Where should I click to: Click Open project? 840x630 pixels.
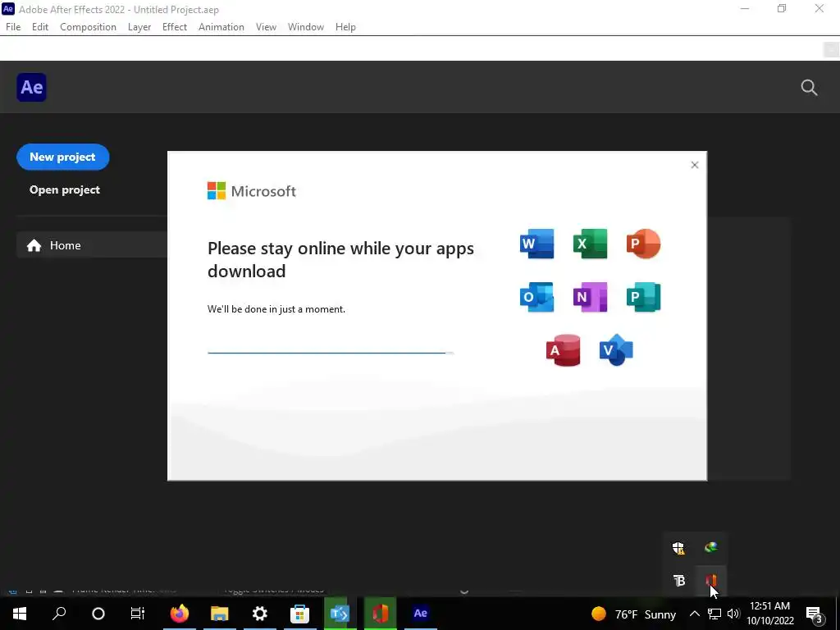(x=64, y=189)
